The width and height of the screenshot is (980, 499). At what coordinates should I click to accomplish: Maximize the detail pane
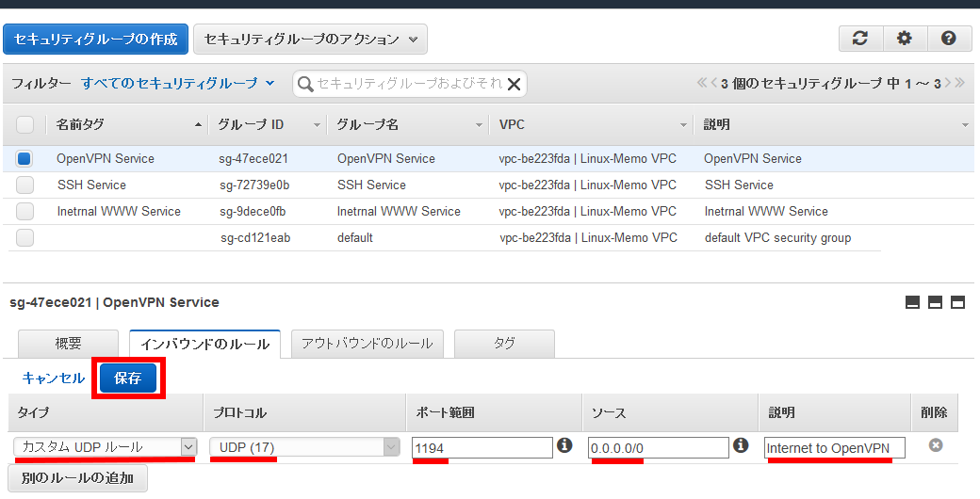(x=957, y=303)
